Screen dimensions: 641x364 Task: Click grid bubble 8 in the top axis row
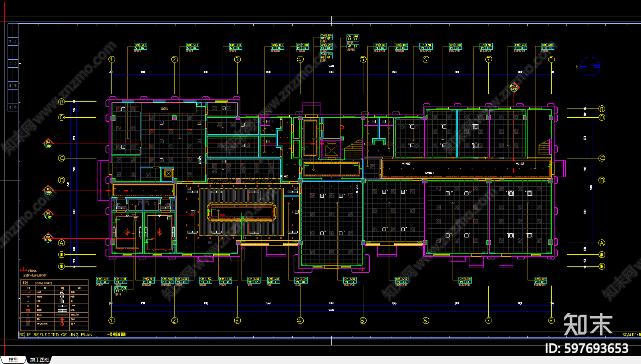(552, 59)
